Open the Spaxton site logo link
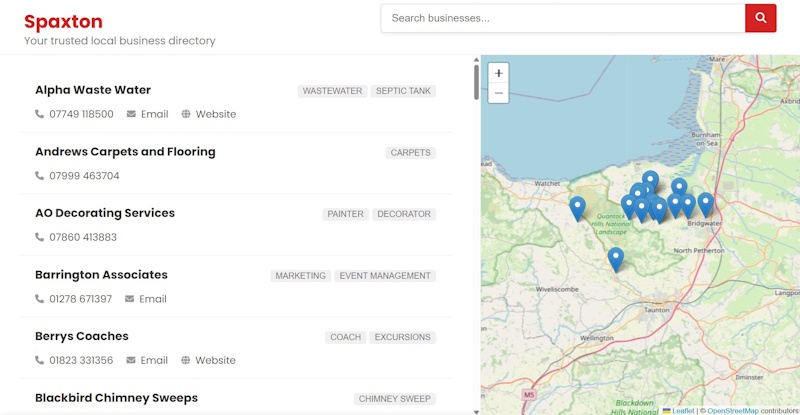 click(63, 21)
